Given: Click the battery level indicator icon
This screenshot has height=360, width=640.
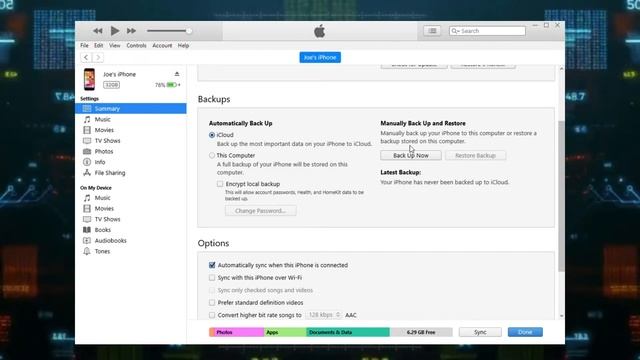Looking at the screenshot, I should (172, 85).
